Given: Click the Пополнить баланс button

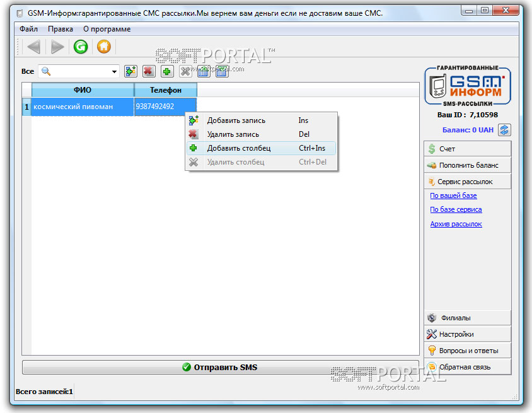Looking at the screenshot, I should click(x=468, y=165).
